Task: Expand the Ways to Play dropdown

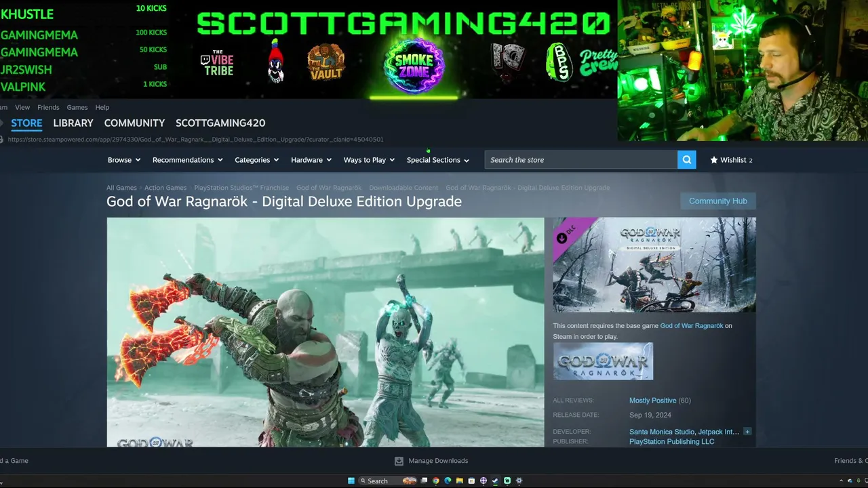Action: tap(370, 160)
